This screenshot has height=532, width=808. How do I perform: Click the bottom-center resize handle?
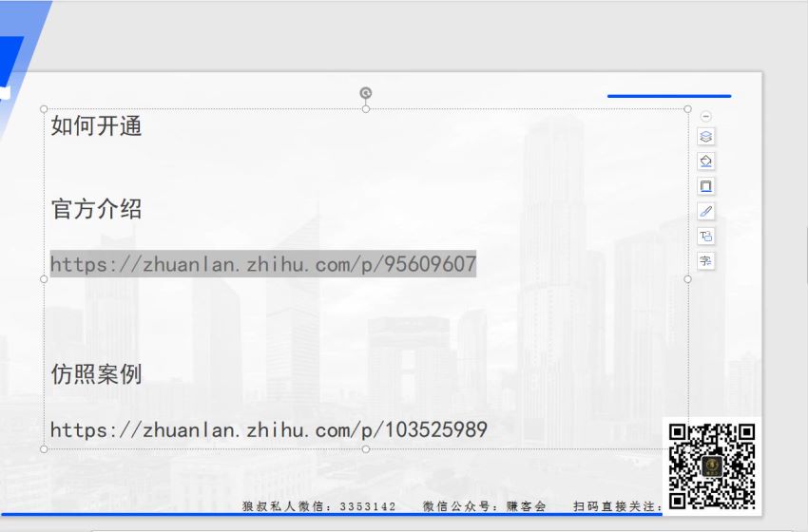(366, 449)
